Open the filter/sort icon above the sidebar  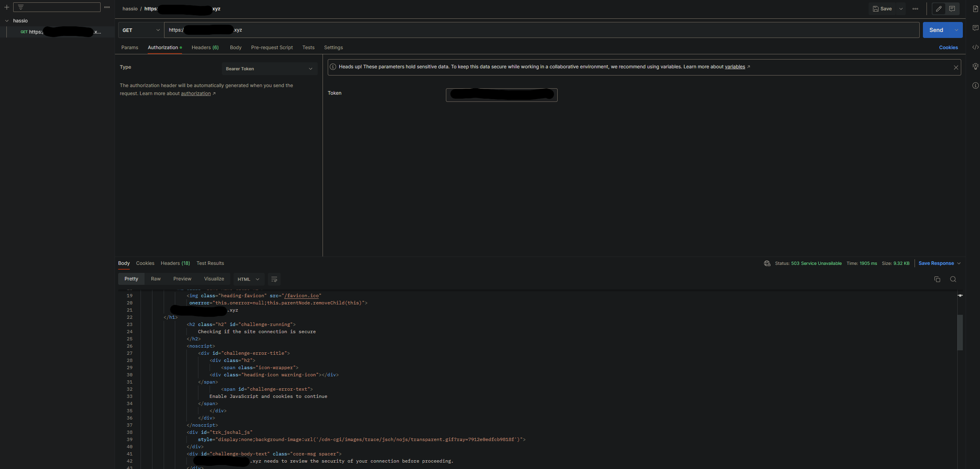click(21, 7)
